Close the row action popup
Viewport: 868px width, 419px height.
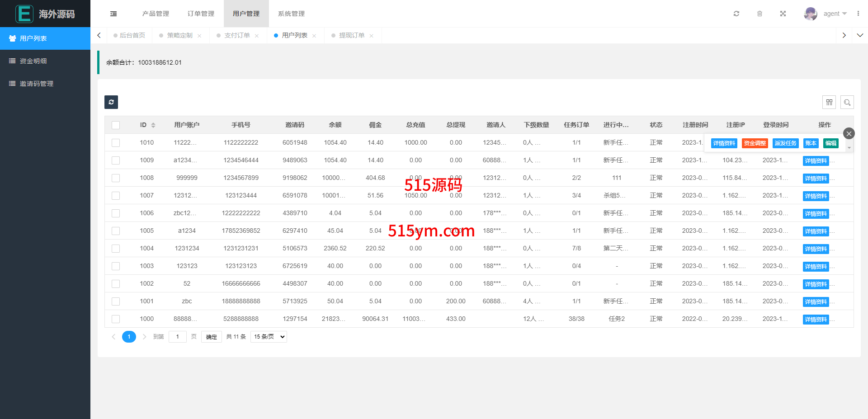click(849, 133)
